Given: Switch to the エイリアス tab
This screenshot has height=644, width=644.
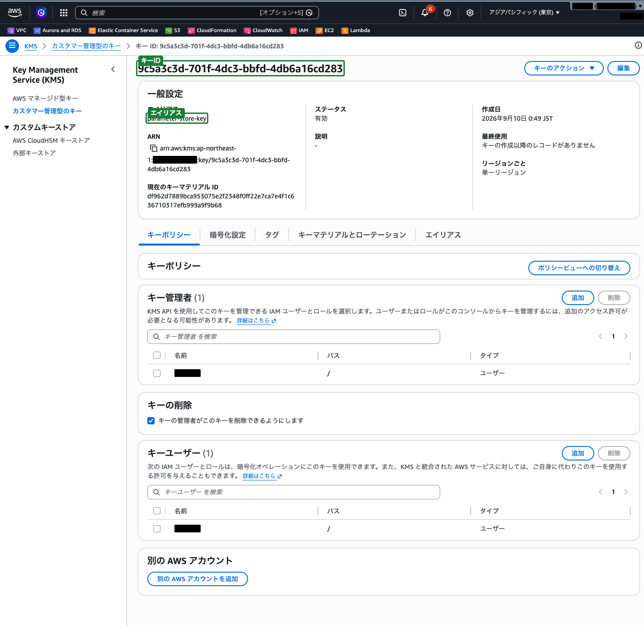Looking at the screenshot, I should pyautogui.click(x=443, y=235).
